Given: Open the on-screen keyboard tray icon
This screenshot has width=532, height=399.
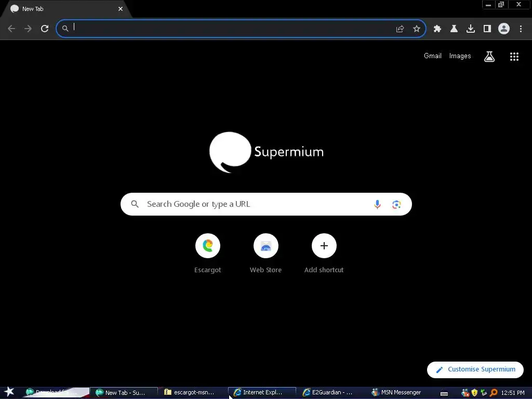Looking at the screenshot, I should tap(444, 393).
